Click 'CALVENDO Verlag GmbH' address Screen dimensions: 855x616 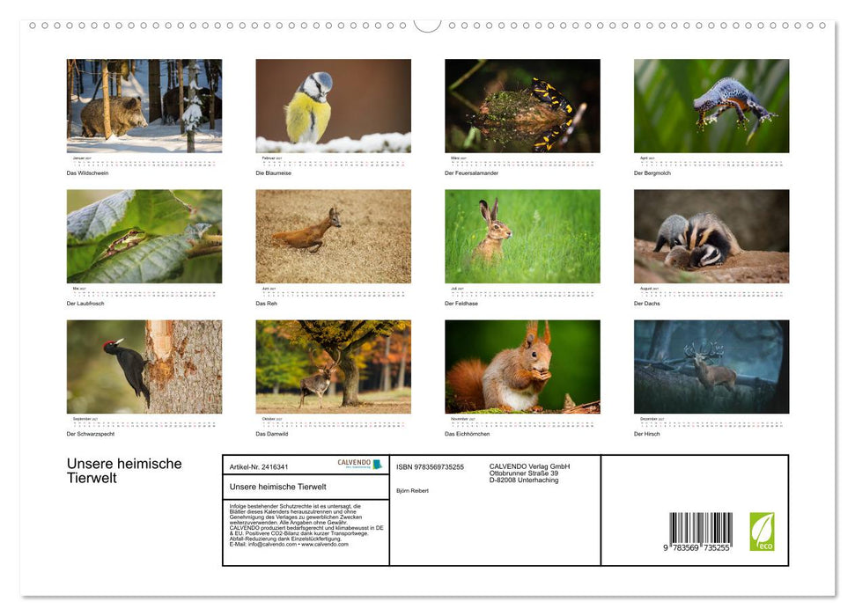pos(529,473)
